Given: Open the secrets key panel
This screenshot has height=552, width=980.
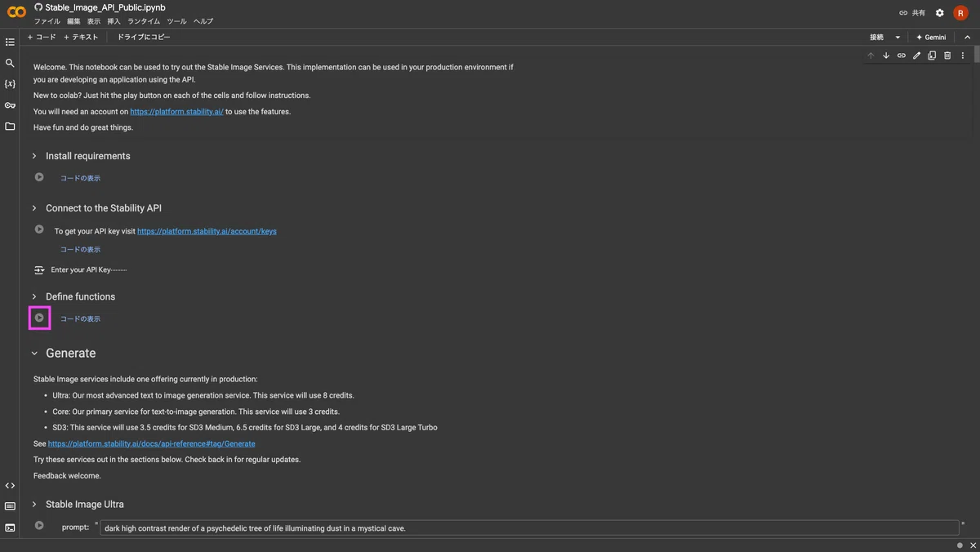Looking at the screenshot, I should [x=10, y=105].
